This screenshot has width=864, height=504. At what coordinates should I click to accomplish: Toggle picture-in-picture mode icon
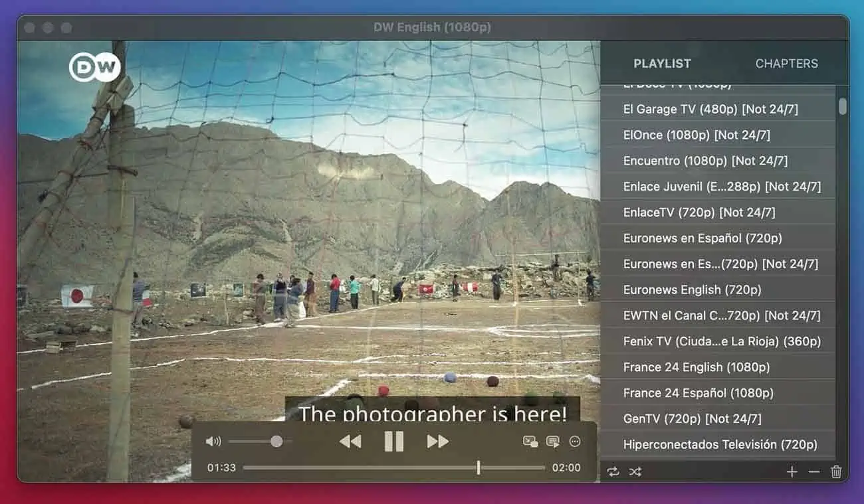click(530, 442)
